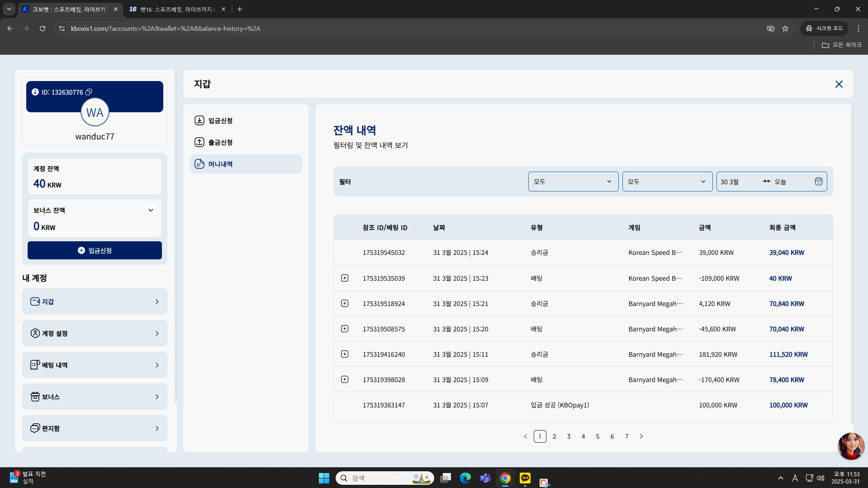The width and height of the screenshot is (868, 488).
Task: Click the info icon beside ID
Action: click(35, 92)
